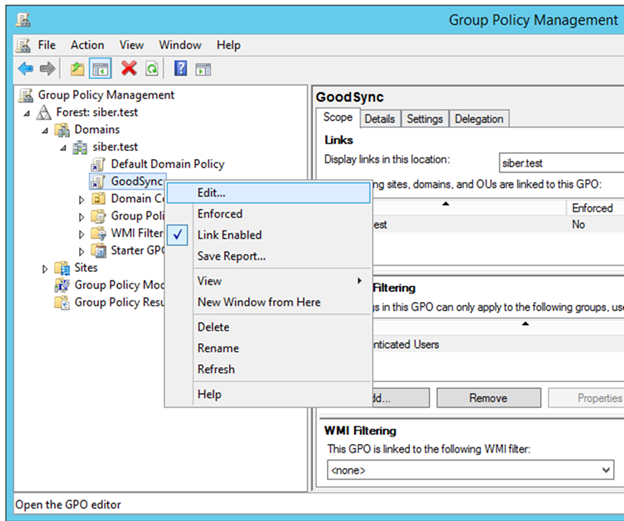
Task: Click the Domains folder icon
Action: tap(62, 130)
